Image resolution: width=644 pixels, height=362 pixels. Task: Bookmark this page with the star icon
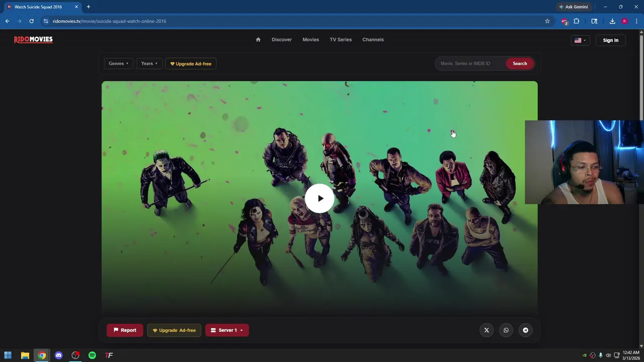coord(547,21)
